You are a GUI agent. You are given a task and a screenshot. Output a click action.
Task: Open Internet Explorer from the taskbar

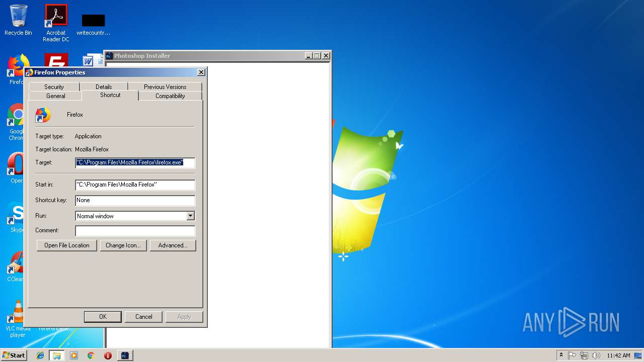point(40,355)
